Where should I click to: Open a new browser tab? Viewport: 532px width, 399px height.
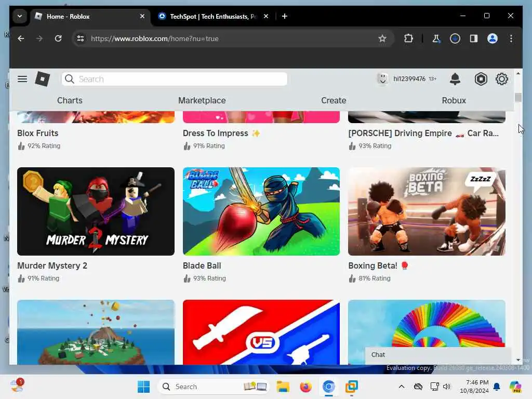pyautogui.click(x=285, y=16)
